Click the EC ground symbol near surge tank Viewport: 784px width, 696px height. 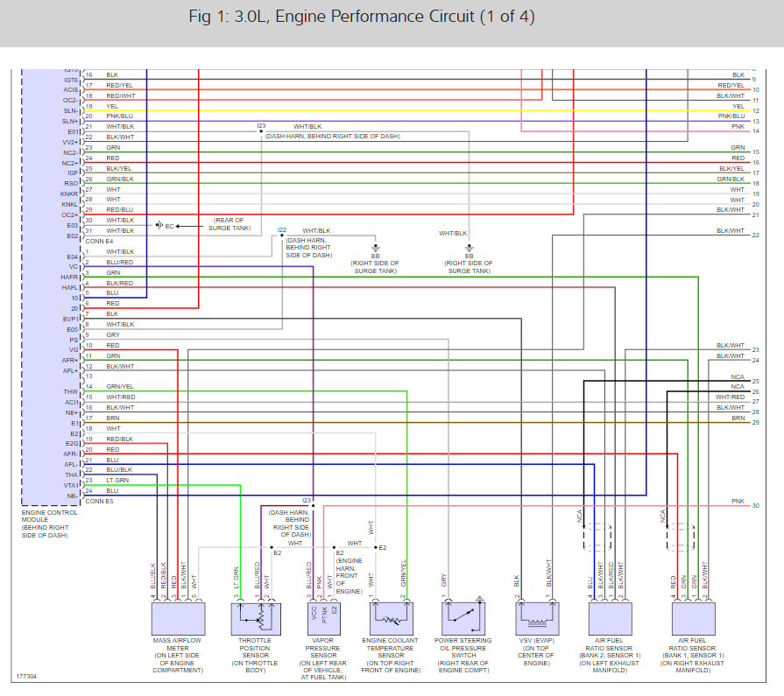pyautogui.click(x=159, y=226)
